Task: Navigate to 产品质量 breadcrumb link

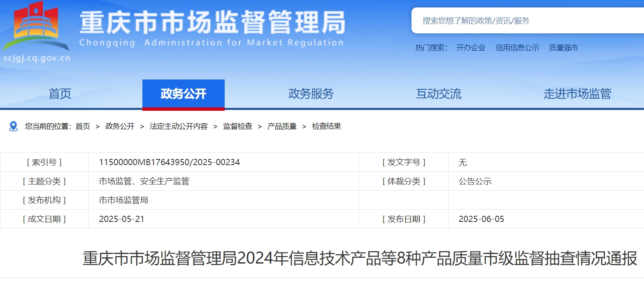Action: (282, 126)
